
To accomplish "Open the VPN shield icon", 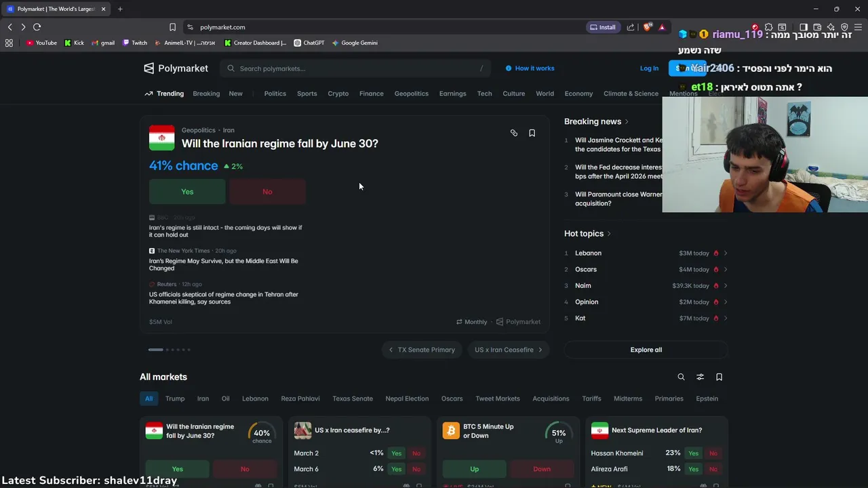I will click(x=844, y=27).
